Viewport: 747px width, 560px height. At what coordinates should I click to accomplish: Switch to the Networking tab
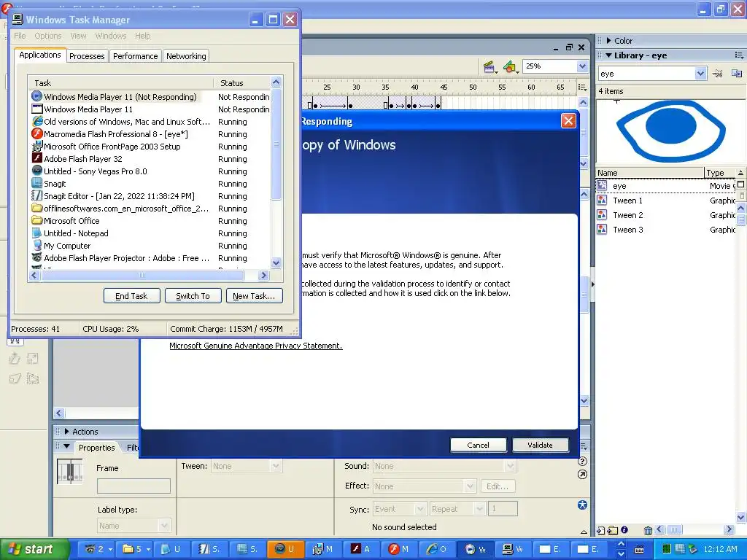(x=186, y=56)
